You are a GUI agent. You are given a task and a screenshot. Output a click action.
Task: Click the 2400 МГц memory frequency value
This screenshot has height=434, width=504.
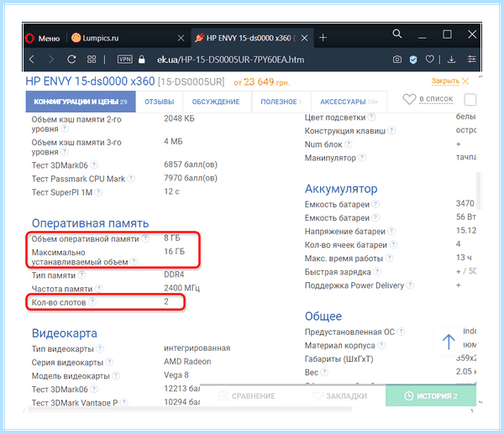click(182, 288)
